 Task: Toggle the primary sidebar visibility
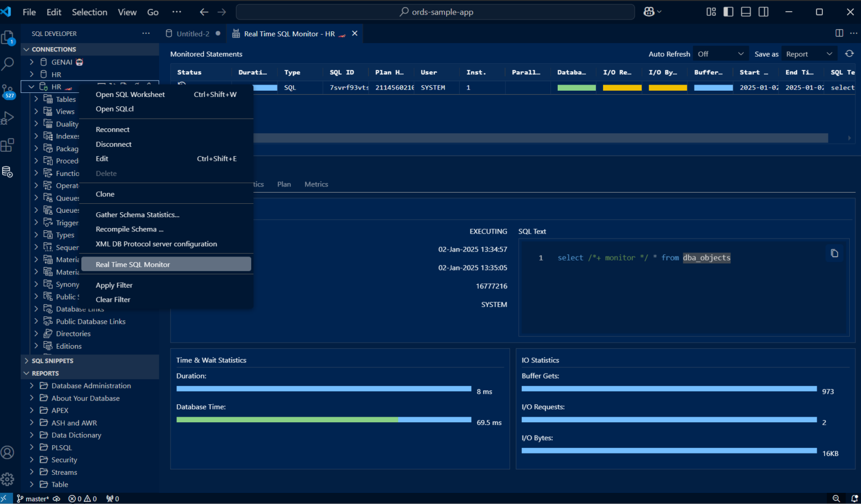click(728, 11)
